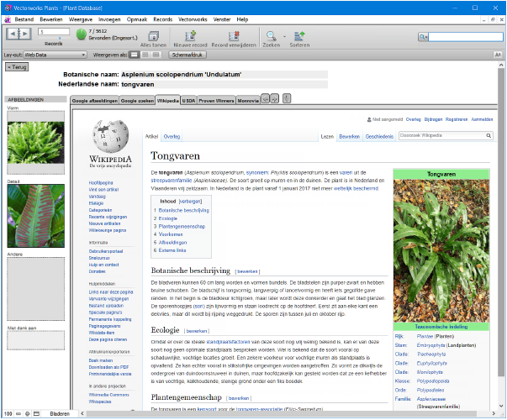Click the Nederlandse naam field
This screenshot has width=507, height=420.
(x=224, y=84)
